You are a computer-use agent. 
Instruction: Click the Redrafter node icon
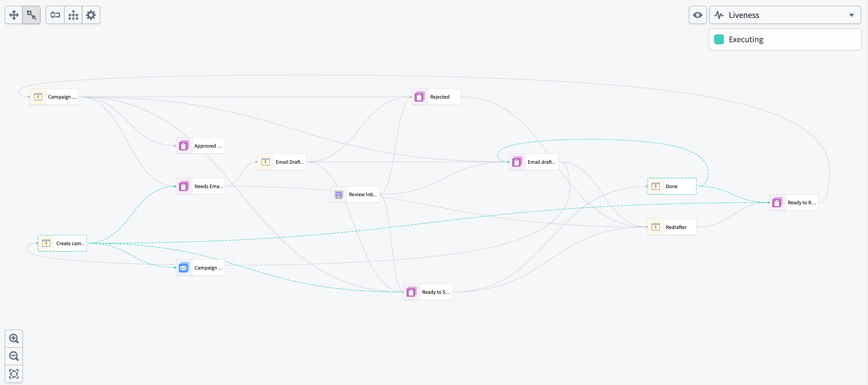656,227
